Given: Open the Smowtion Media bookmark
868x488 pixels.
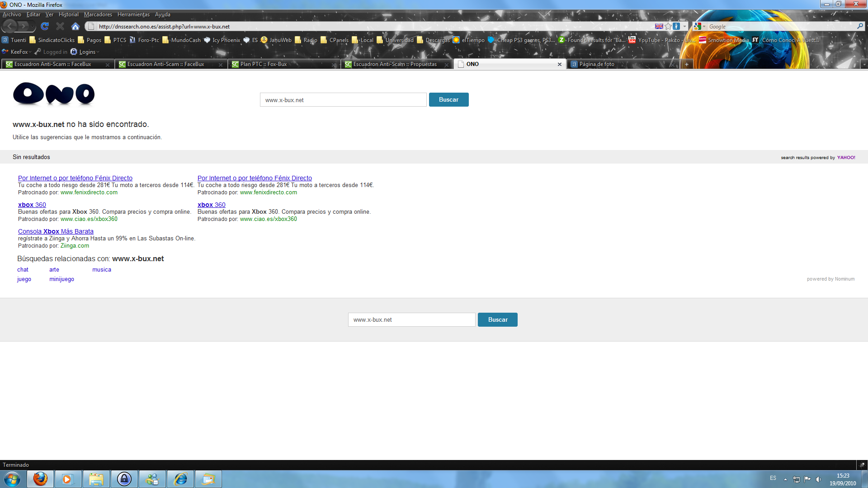Looking at the screenshot, I should point(724,40).
